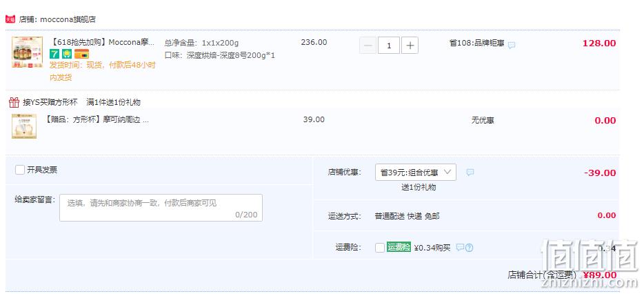This screenshot has width=644, height=294.
Task: Click the green 7-day return badge icon
Action: pos(54,54)
